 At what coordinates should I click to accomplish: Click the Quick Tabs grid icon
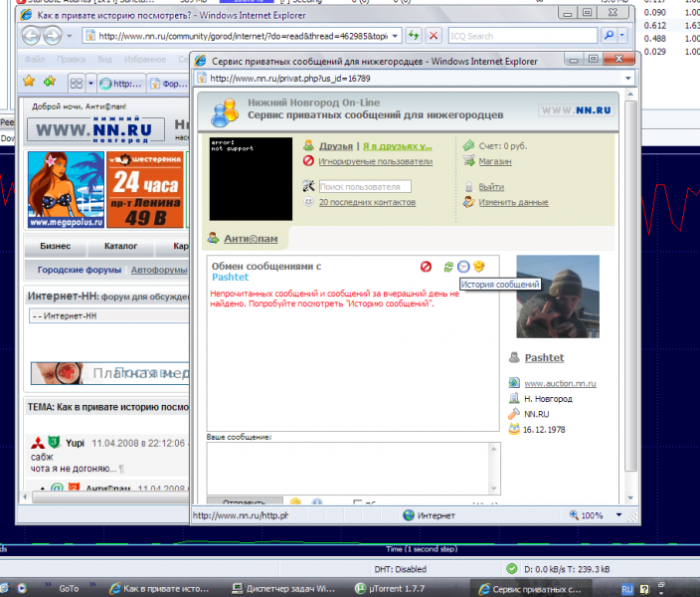(x=77, y=84)
